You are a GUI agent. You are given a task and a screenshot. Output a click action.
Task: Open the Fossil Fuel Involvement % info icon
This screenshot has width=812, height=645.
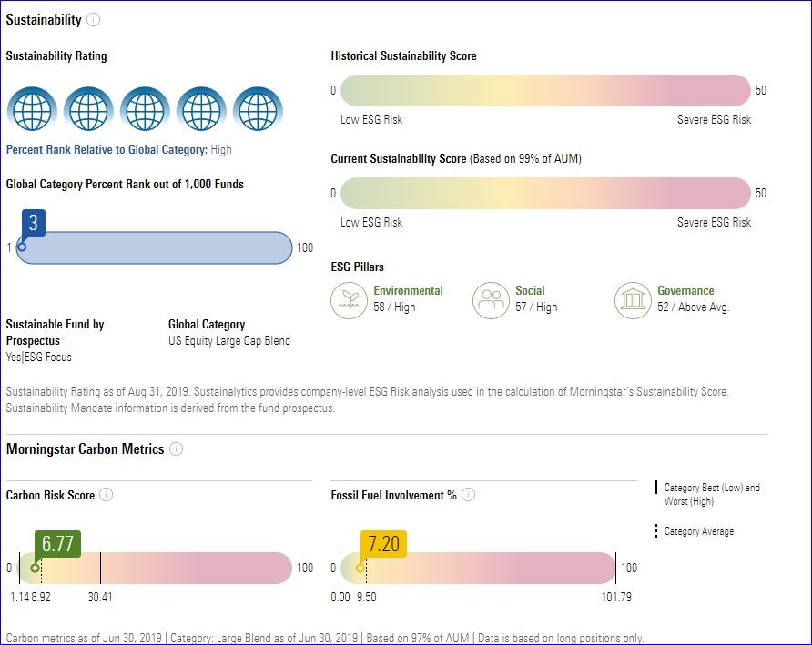tap(468, 494)
